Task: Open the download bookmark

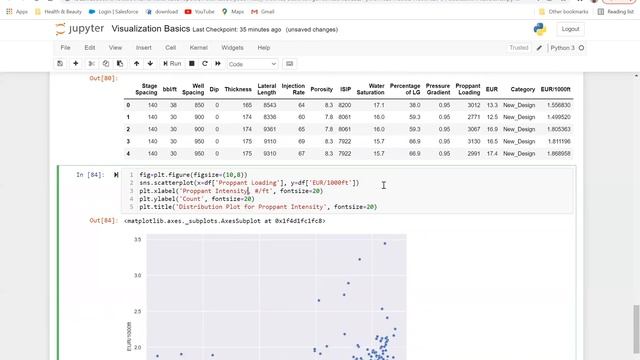Action: point(162,12)
